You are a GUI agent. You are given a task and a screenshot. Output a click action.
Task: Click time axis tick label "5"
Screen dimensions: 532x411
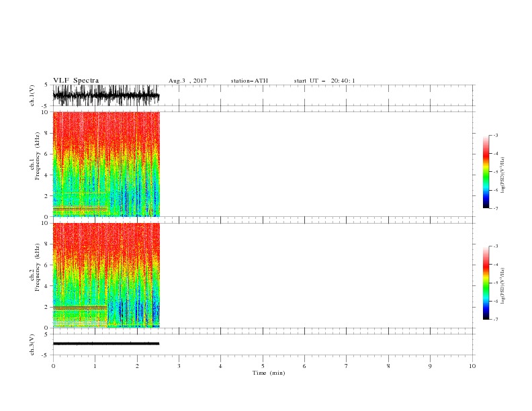pyautogui.click(x=263, y=366)
